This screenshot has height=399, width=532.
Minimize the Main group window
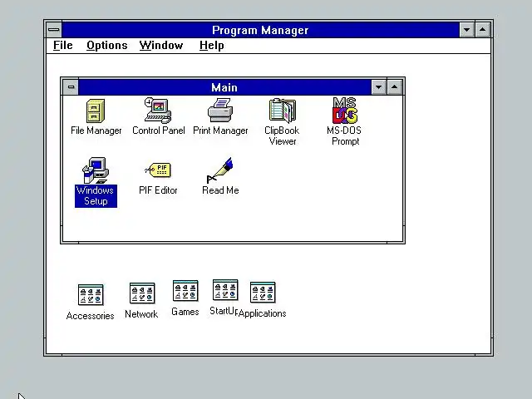[379, 87]
